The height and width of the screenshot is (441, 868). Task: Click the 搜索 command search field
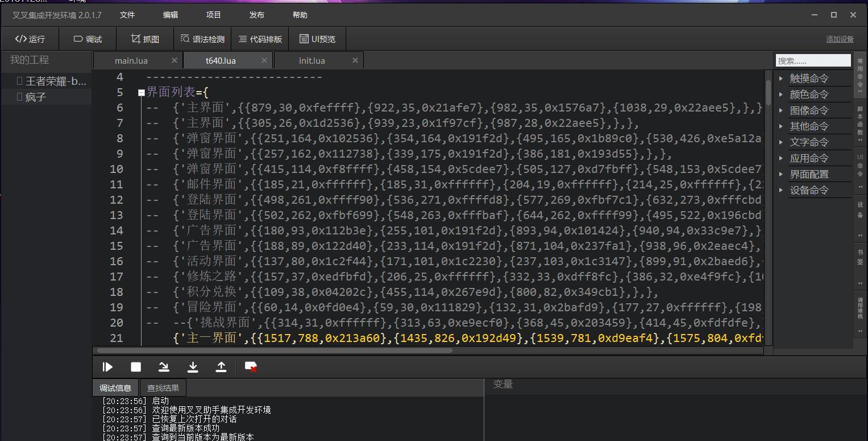(813, 60)
